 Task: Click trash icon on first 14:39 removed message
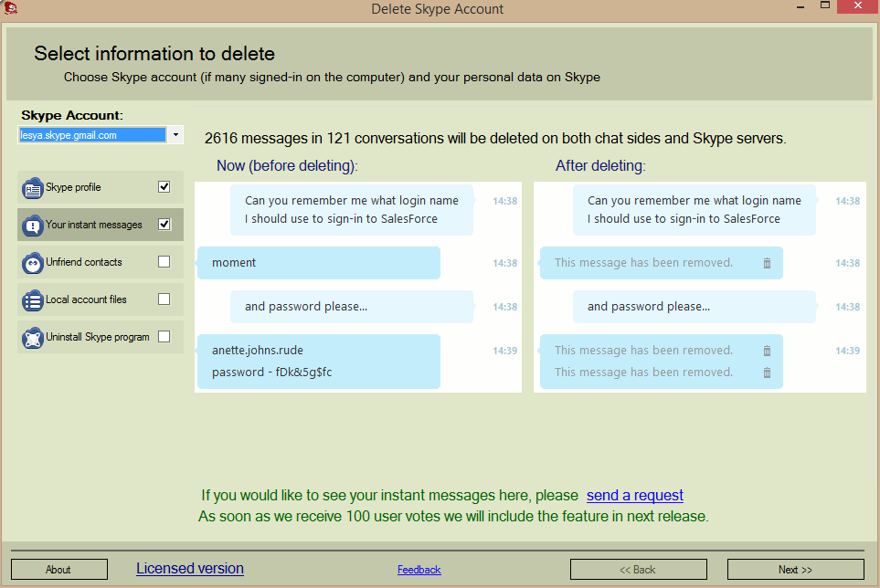click(x=767, y=351)
